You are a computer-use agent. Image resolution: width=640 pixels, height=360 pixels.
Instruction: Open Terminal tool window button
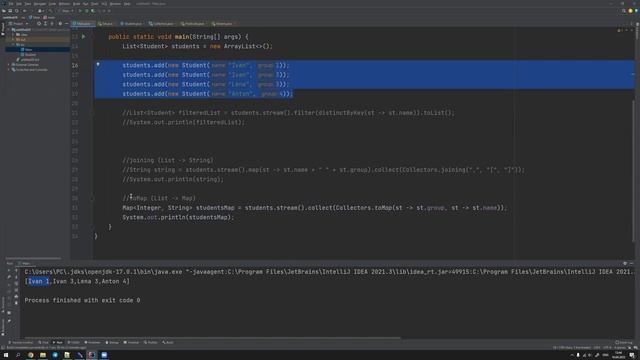(131, 342)
